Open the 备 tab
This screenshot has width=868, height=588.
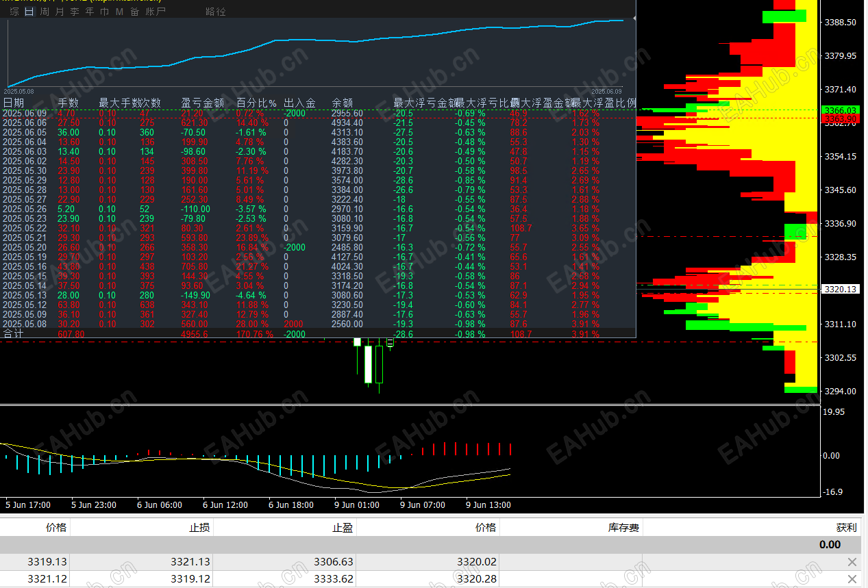click(x=134, y=12)
